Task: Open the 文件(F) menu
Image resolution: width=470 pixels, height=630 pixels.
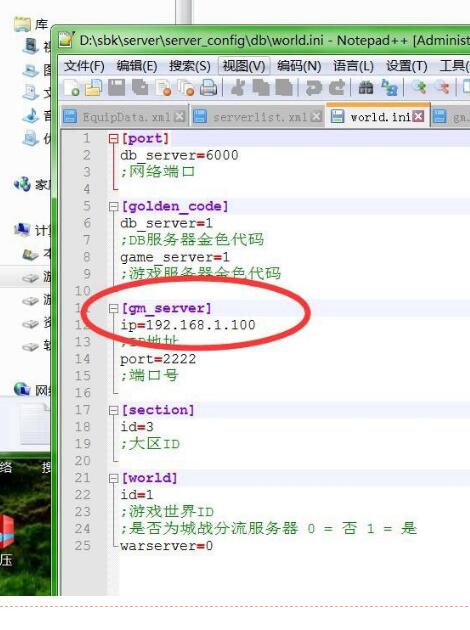Action: coord(84,66)
